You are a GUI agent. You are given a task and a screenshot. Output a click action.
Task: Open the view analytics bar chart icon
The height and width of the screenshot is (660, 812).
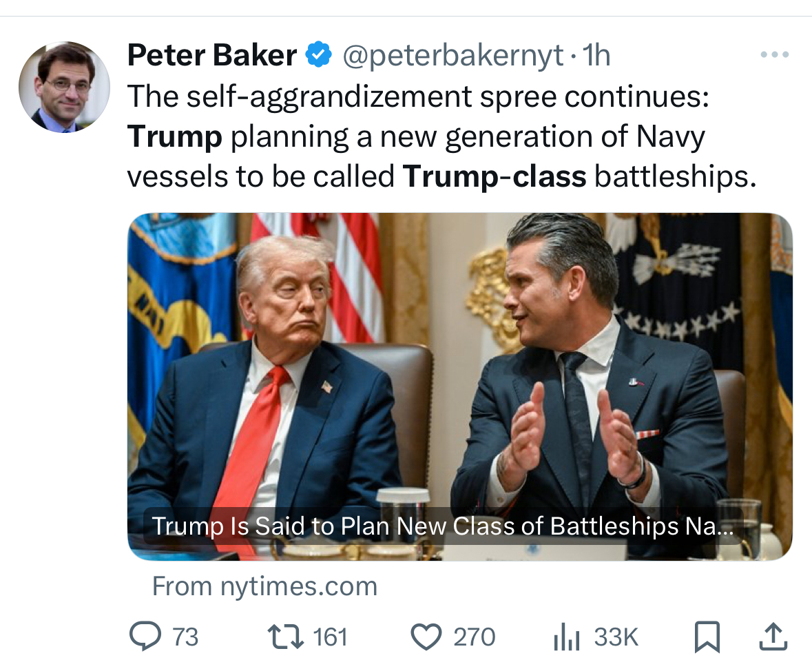click(x=566, y=637)
